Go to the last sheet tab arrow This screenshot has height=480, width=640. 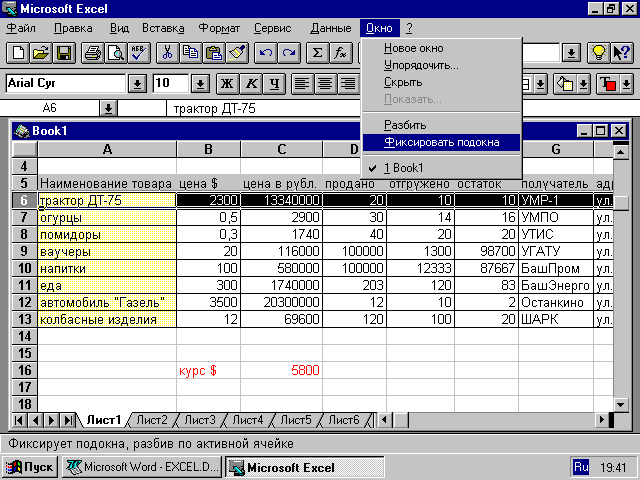(x=68, y=420)
